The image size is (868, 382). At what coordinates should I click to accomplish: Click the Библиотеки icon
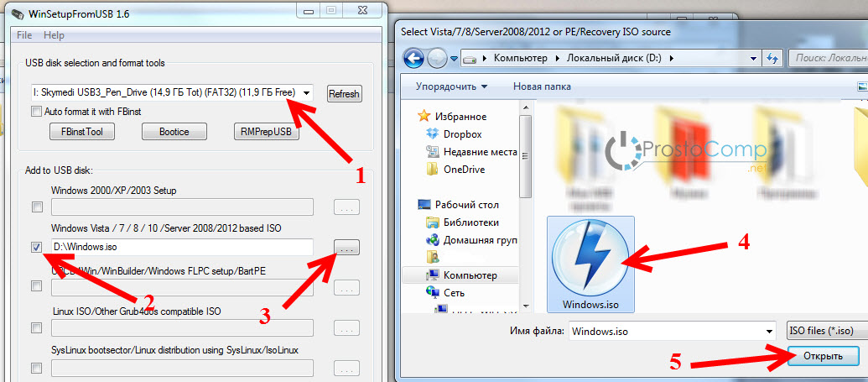click(x=433, y=222)
